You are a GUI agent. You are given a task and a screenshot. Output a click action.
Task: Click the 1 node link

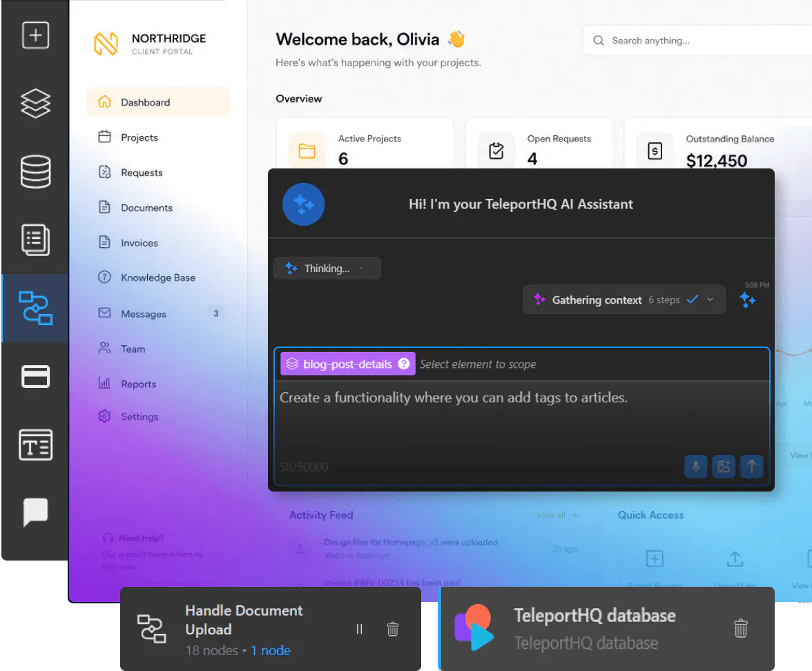(271, 650)
